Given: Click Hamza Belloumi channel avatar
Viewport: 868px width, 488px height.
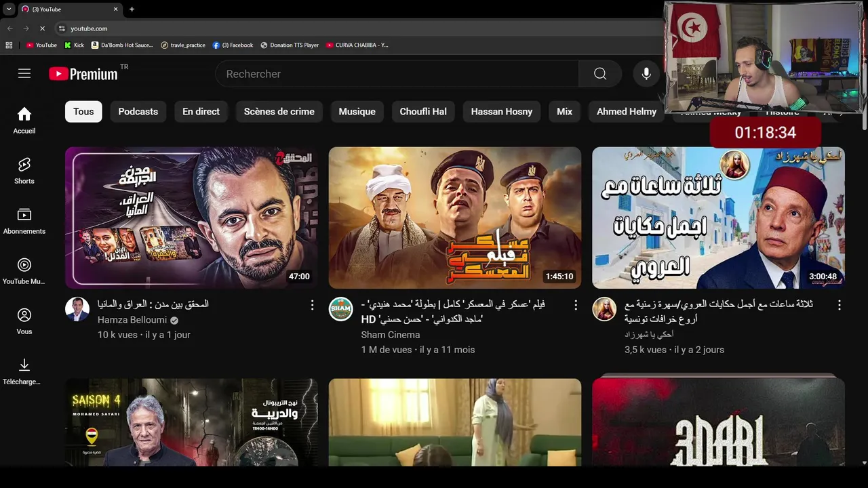Looking at the screenshot, I should (x=77, y=309).
